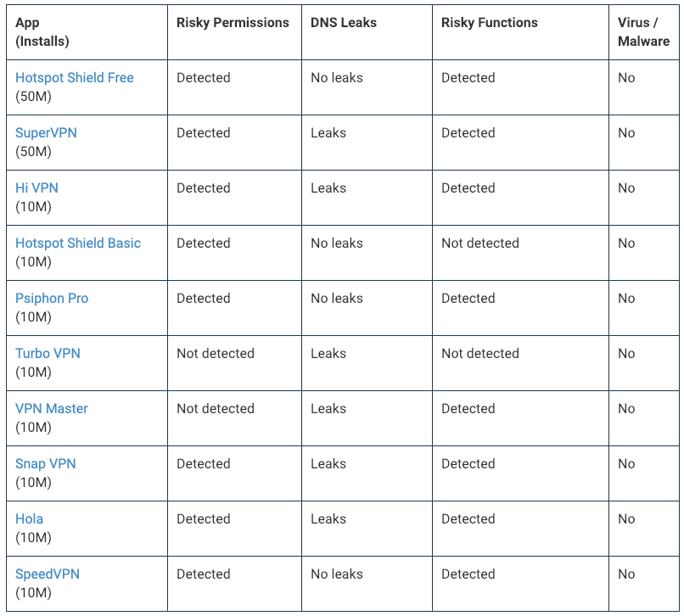Viewport: 684px width, 616px height.
Task: Click the Risky Functions column header
Action: point(490,23)
